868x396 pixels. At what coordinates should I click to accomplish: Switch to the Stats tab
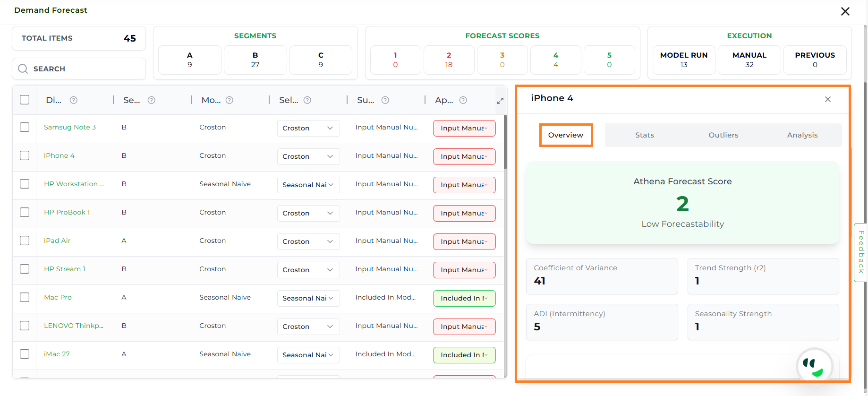[644, 135]
